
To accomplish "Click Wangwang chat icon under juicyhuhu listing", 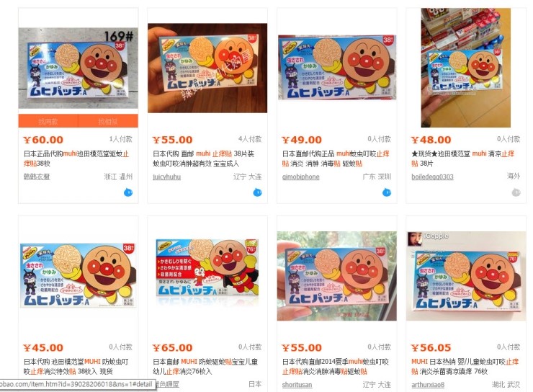I will point(257,192).
